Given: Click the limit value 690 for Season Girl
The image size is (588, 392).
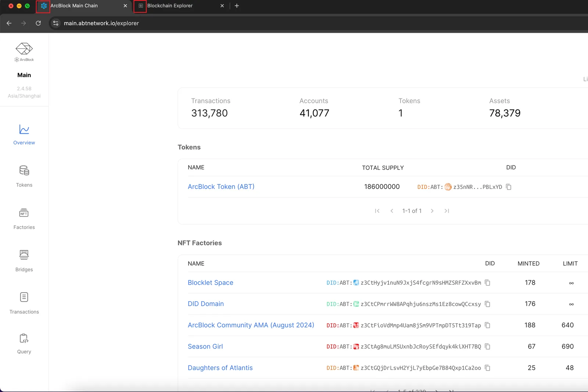Looking at the screenshot, I should tap(568, 346).
